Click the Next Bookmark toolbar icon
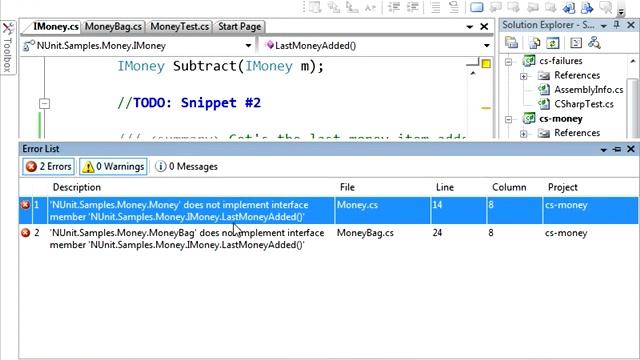640x360 pixels. pyautogui.click(x=513, y=7)
